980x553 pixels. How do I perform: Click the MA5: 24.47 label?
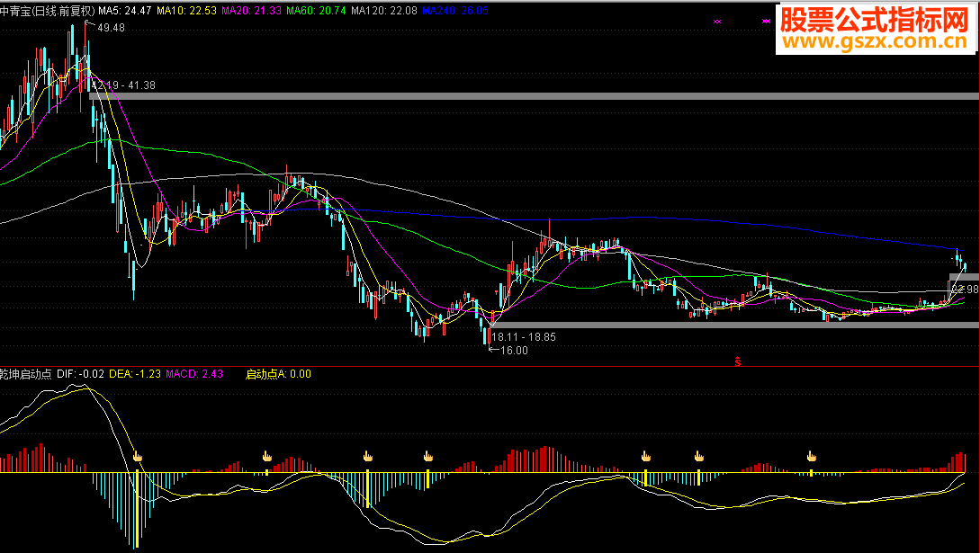(125, 11)
